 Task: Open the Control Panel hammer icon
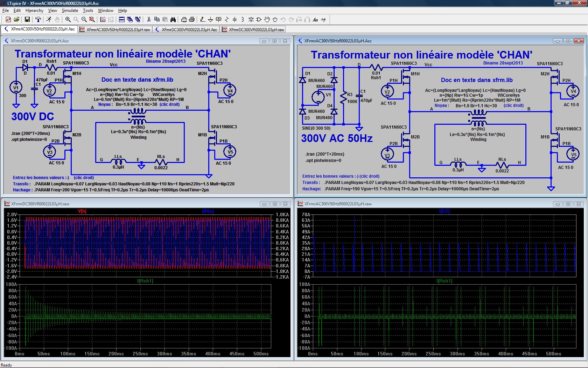38,20
